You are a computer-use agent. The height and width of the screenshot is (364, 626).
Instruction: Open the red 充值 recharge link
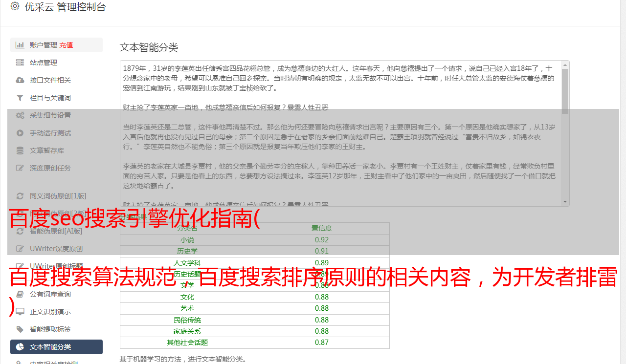point(66,45)
